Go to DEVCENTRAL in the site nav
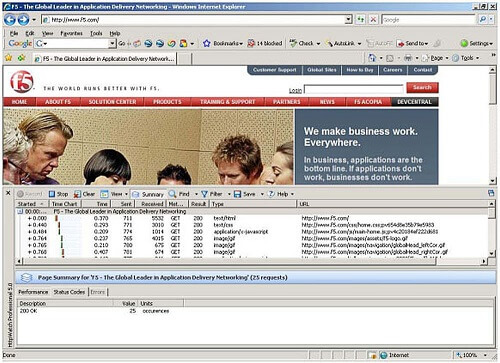Screen dimensions: 500x363 [414, 102]
